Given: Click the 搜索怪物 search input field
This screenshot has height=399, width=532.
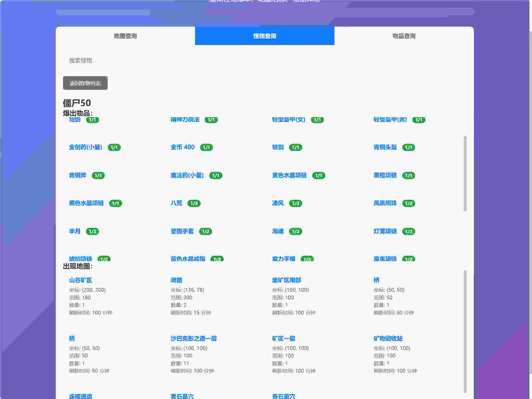Looking at the screenshot, I should click(x=265, y=60).
